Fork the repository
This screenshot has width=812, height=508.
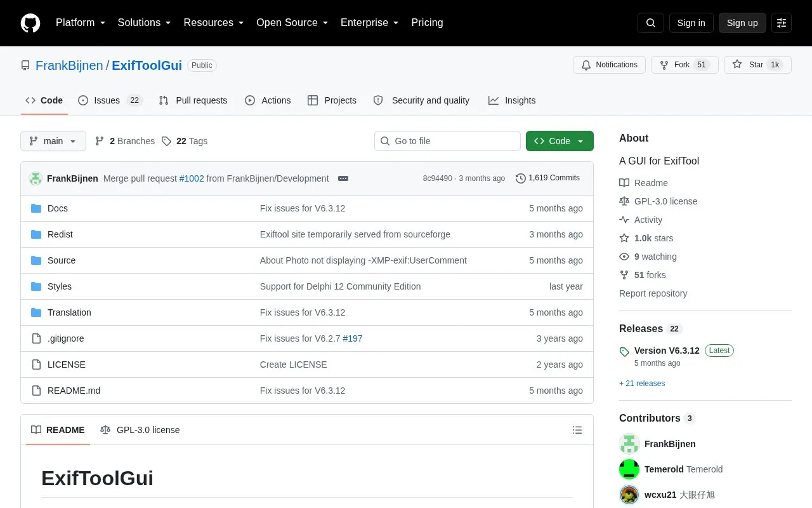(x=684, y=65)
